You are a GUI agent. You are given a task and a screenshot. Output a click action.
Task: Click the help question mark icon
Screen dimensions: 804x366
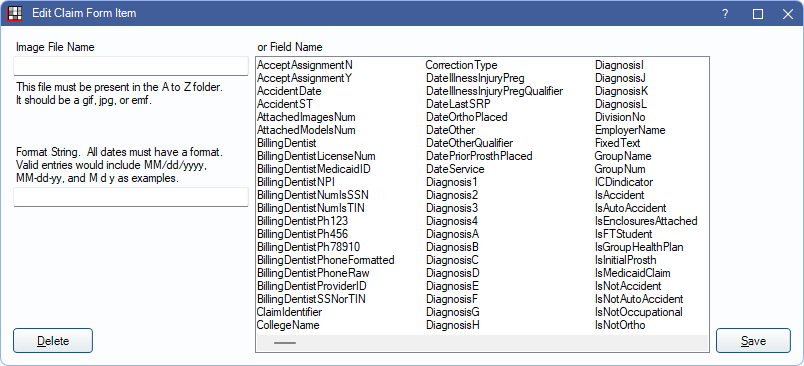[725, 14]
